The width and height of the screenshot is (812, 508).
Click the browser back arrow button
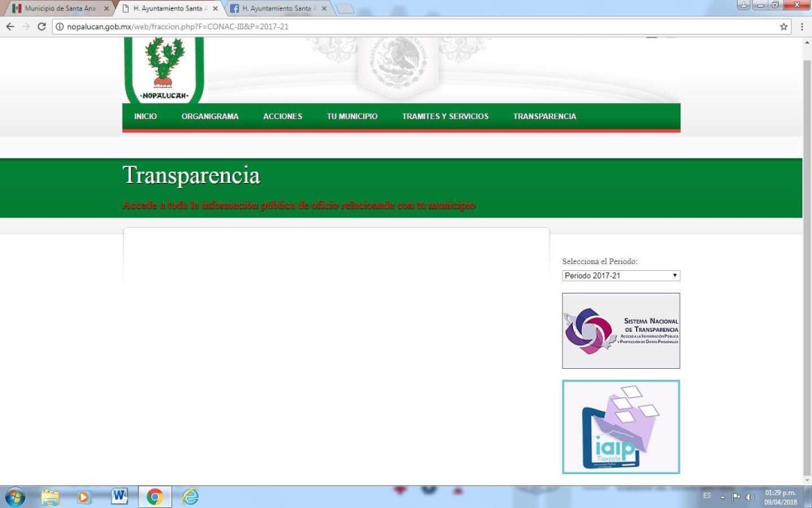pos(10,26)
